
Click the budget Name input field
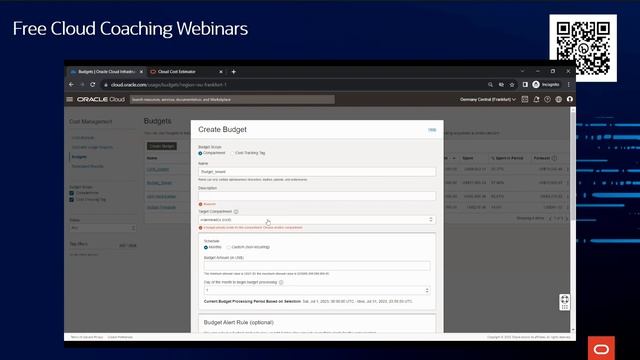coord(317,172)
